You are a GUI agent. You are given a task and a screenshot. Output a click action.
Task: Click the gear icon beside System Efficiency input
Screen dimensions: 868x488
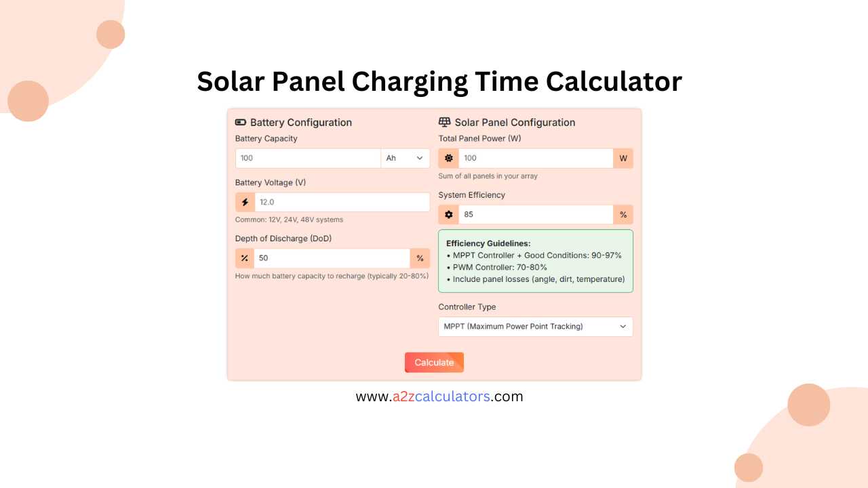[x=448, y=214]
